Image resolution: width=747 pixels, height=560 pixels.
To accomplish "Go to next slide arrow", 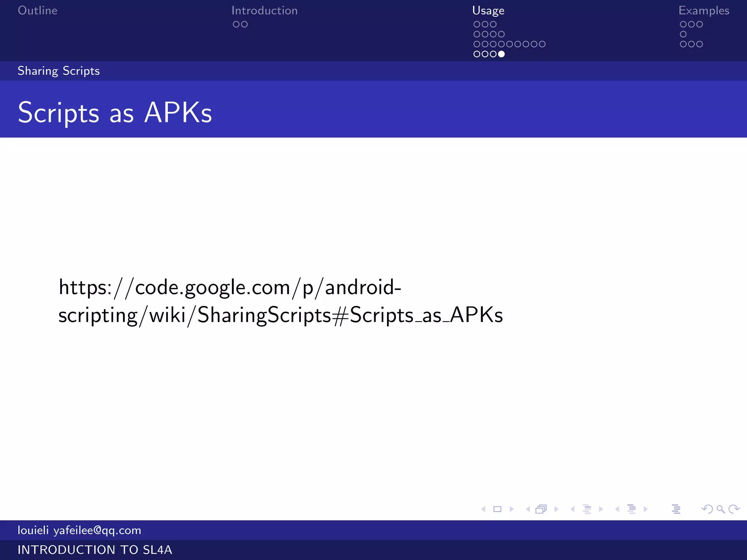I will [x=511, y=509].
